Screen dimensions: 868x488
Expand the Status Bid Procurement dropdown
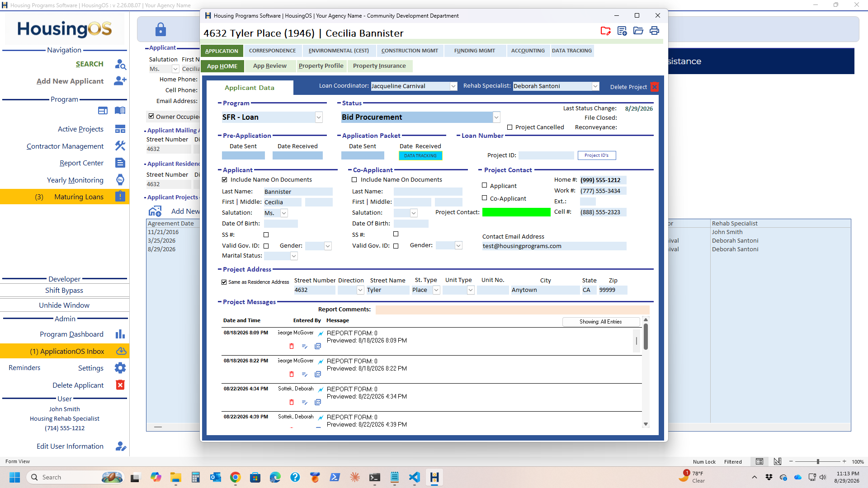[496, 117]
